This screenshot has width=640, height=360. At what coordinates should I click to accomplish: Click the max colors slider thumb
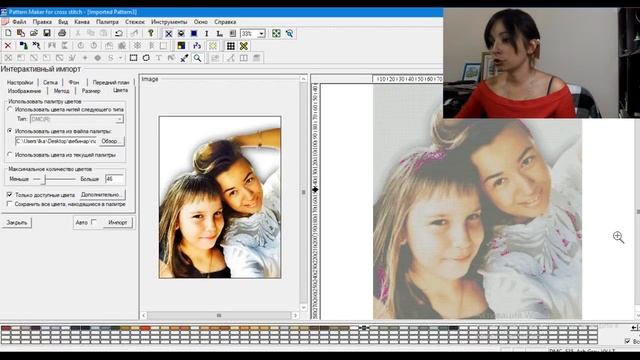pyautogui.click(x=44, y=179)
